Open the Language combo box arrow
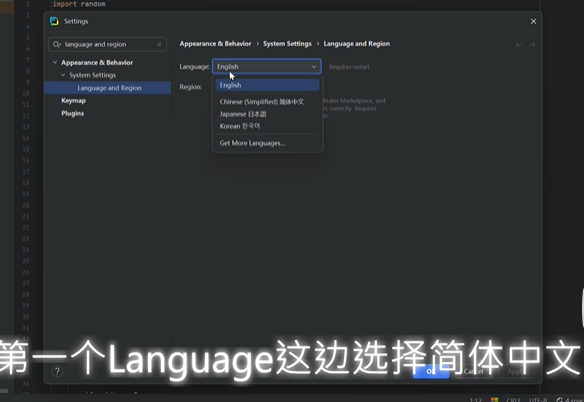The image size is (584, 402). coord(314,67)
